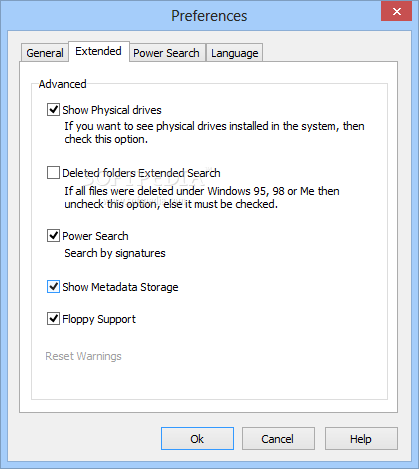Viewport: 419px width, 469px height.
Task: Switch to the General tab
Action: [x=45, y=53]
